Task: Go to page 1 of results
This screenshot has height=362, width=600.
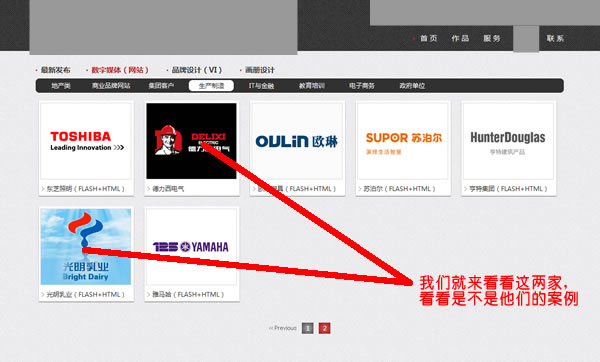Action: (x=307, y=328)
